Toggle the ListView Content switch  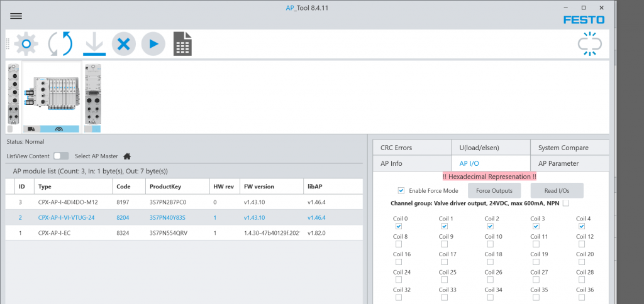pyautogui.click(x=61, y=156)
